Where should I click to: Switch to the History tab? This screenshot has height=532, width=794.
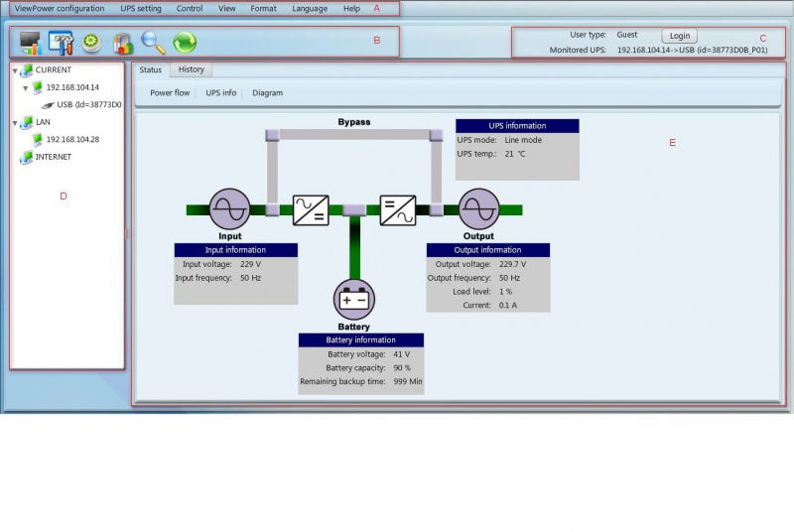[191, 69]
